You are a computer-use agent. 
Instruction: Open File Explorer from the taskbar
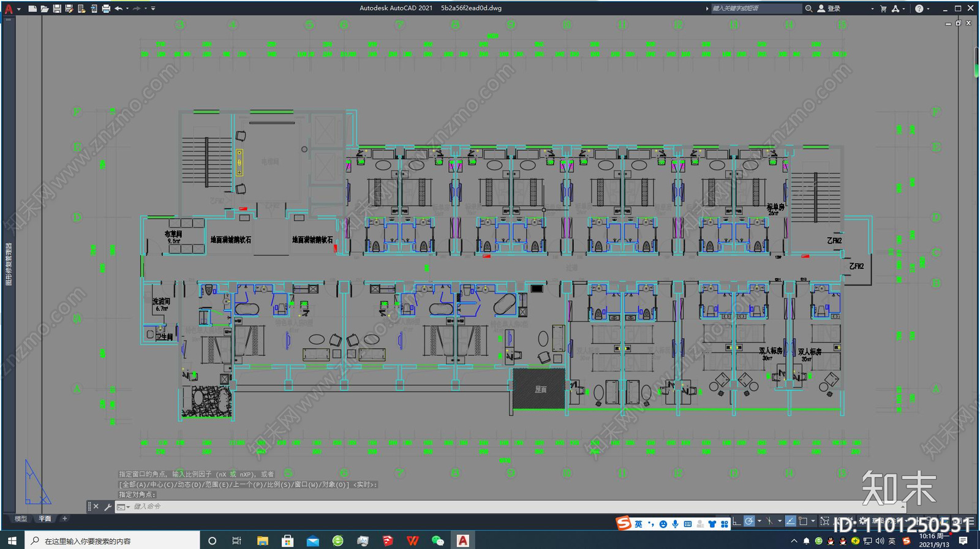click(263, 540)
